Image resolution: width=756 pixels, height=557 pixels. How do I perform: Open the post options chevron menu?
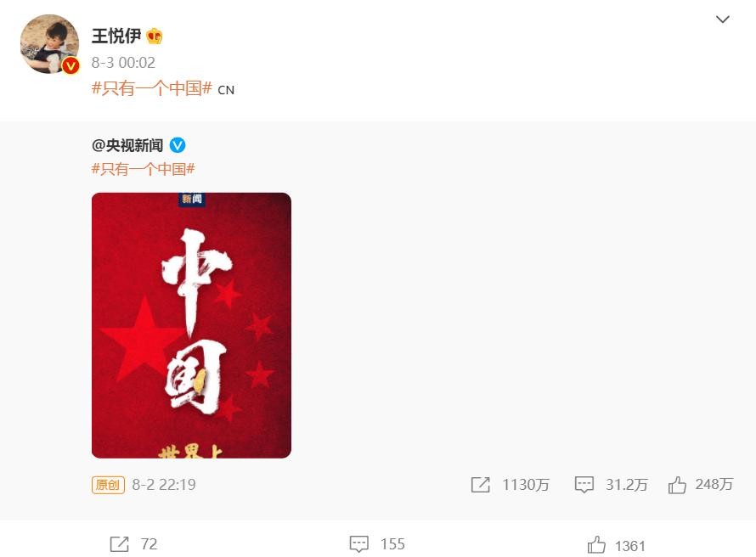(722, 20)
